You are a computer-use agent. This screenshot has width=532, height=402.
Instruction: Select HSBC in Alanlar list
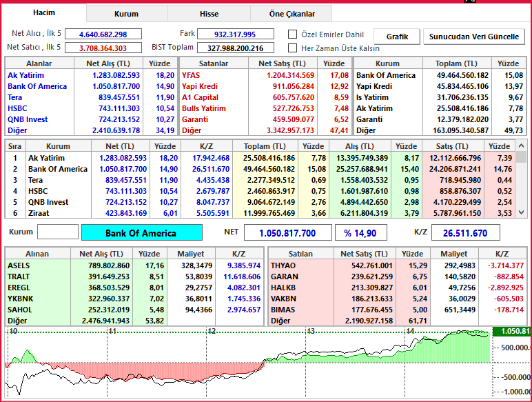coord(17,108)
